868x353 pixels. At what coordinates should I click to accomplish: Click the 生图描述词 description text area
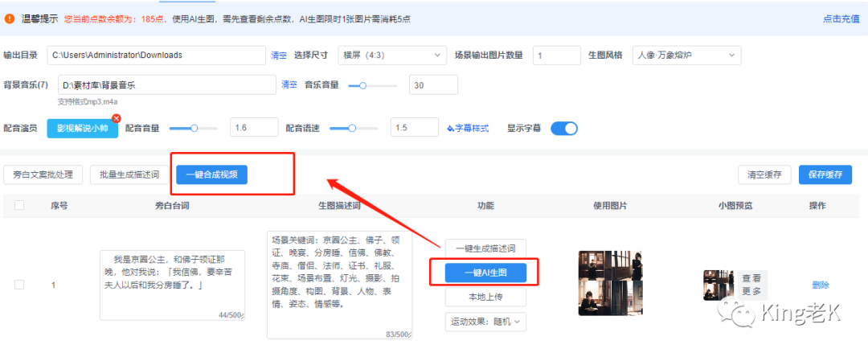click(339, 285)
